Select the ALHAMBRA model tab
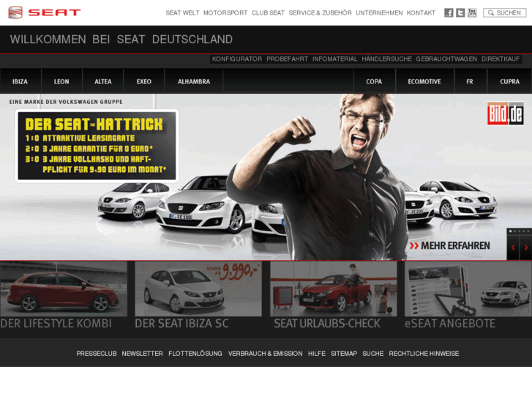Image resolution: width=532 pixels, height=399 pixels. [x=194, y=81]
